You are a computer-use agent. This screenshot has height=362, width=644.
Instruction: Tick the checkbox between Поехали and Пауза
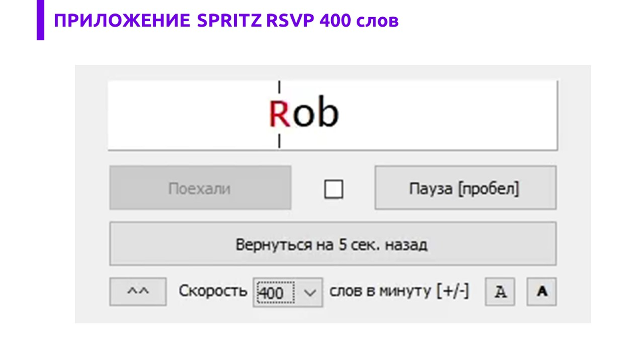334,189
